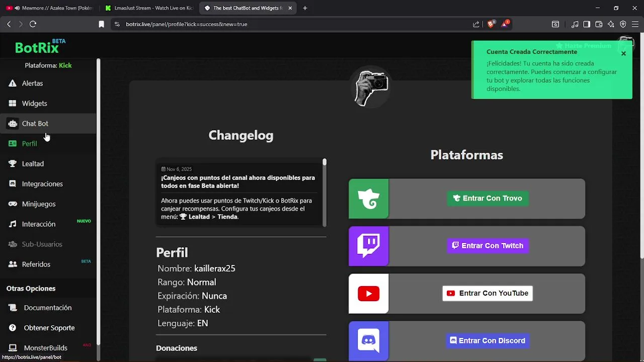
Task: Click Entrar Con Twitch button
Action: [488, 246]
